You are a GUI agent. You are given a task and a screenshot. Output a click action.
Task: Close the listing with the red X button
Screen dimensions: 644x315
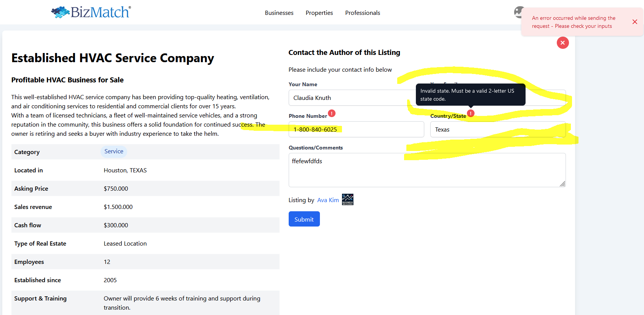click(x=563, y=43)
